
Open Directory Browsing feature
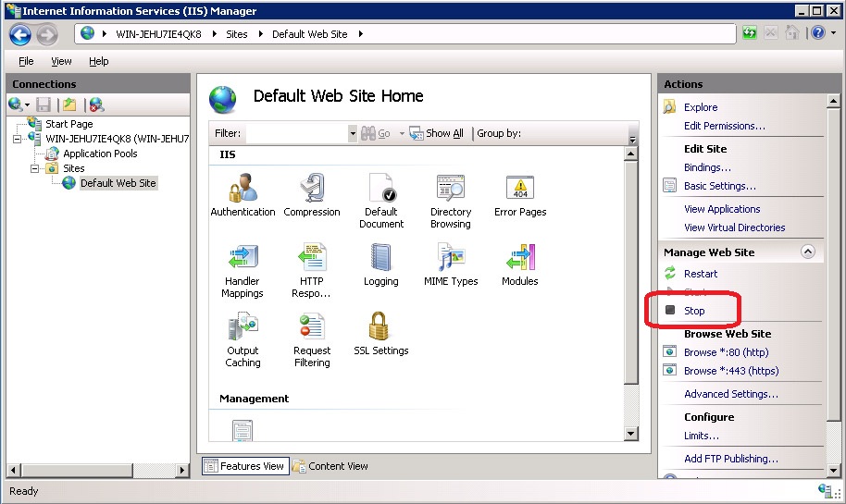[x=451, y=188]
